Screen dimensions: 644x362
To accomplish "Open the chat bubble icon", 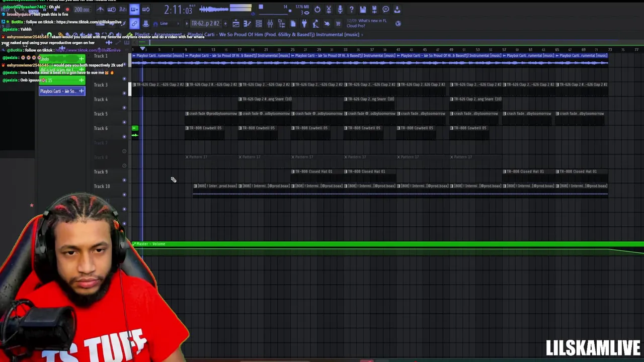I will click(x=385, y=10).
